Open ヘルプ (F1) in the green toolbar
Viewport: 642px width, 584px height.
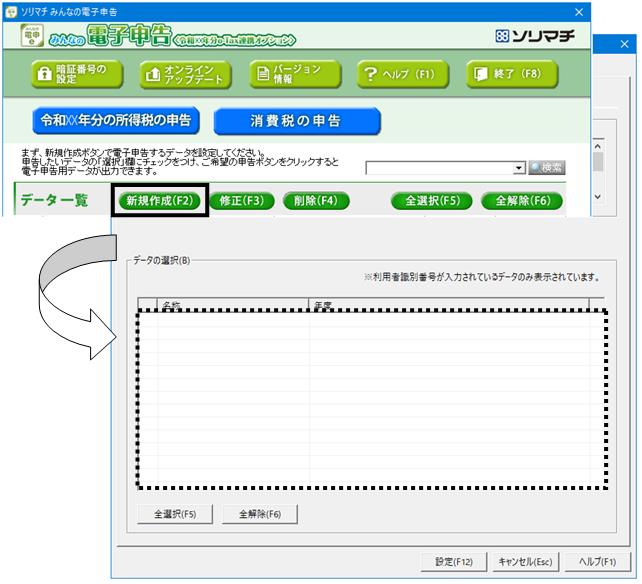coord(403,74)
